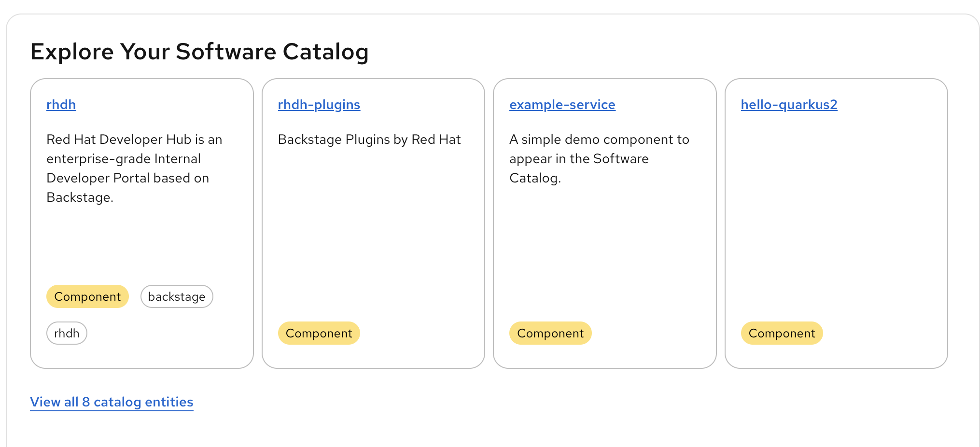Navigate to the example-service entity

(562, 105)
